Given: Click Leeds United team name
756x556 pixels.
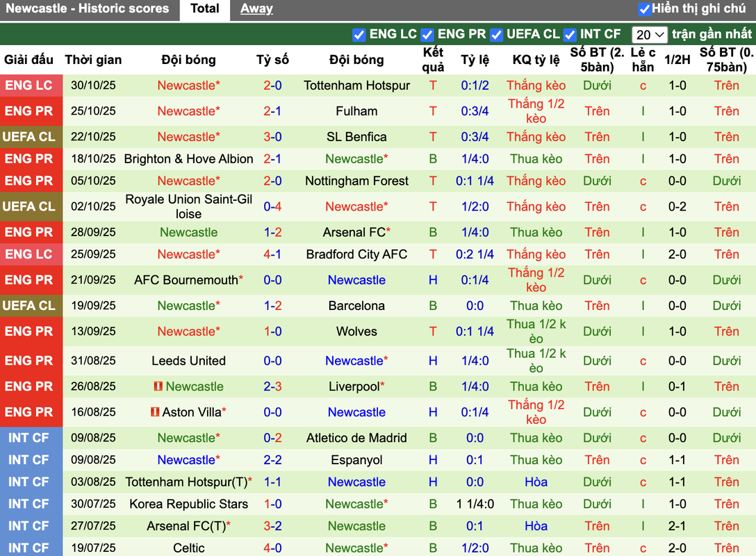Looking at the screenshot, I should (188, 361).
